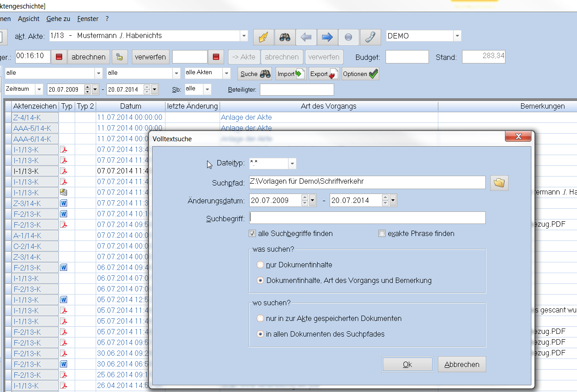Image resolution: width=577 pixels, height=392 pixels.
Task: Click the Word icon in row I-1/13-K 05.07.2014 12:5
Action: pos(64,299)
